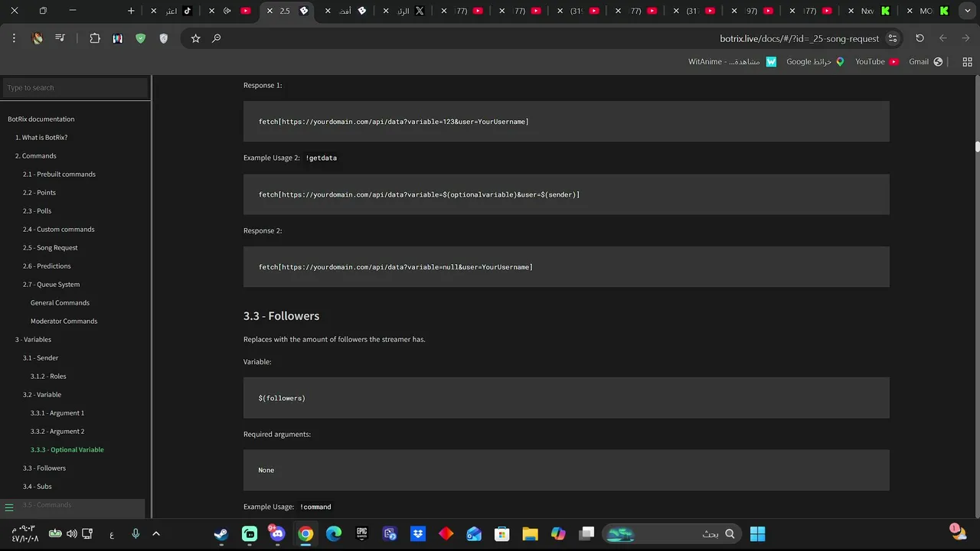Go to '1. What is BotRix?' section
Screen dimensions: 980x551
[x=41, y=138]
